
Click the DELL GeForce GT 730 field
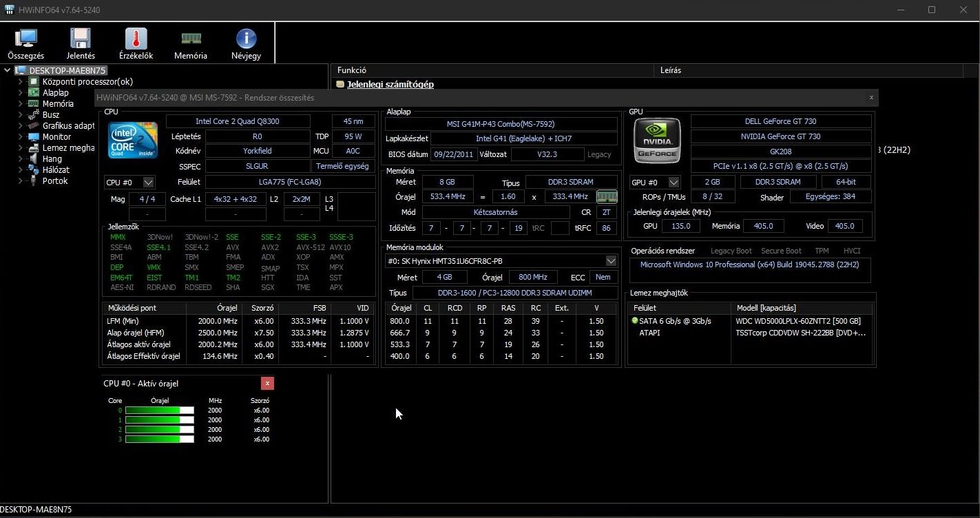click(x=781, y=121)
